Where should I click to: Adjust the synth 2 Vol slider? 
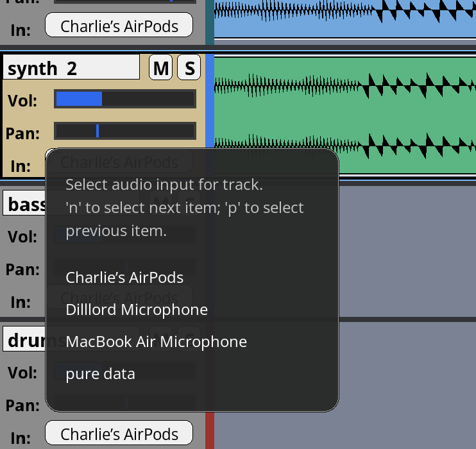[125, 99]
